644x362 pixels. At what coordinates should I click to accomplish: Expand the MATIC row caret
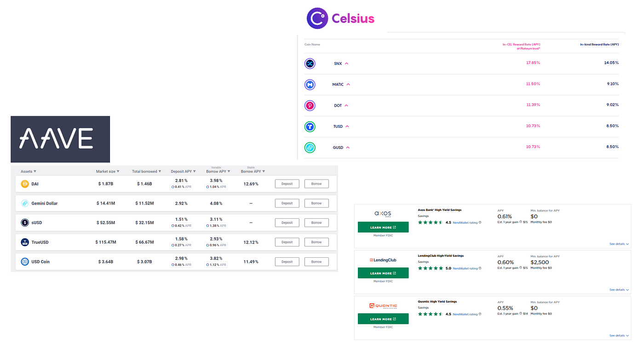pyautogui.click(x=348, y=85)
